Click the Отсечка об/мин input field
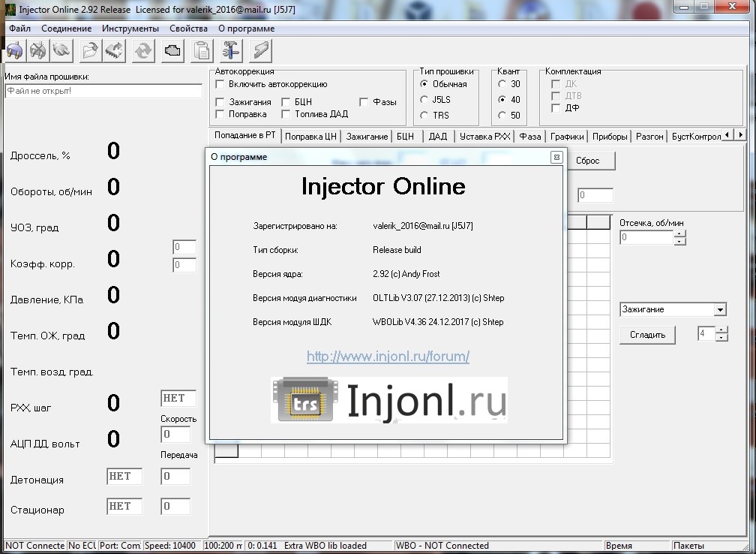The image size is (756, 554). coord(646,237)
